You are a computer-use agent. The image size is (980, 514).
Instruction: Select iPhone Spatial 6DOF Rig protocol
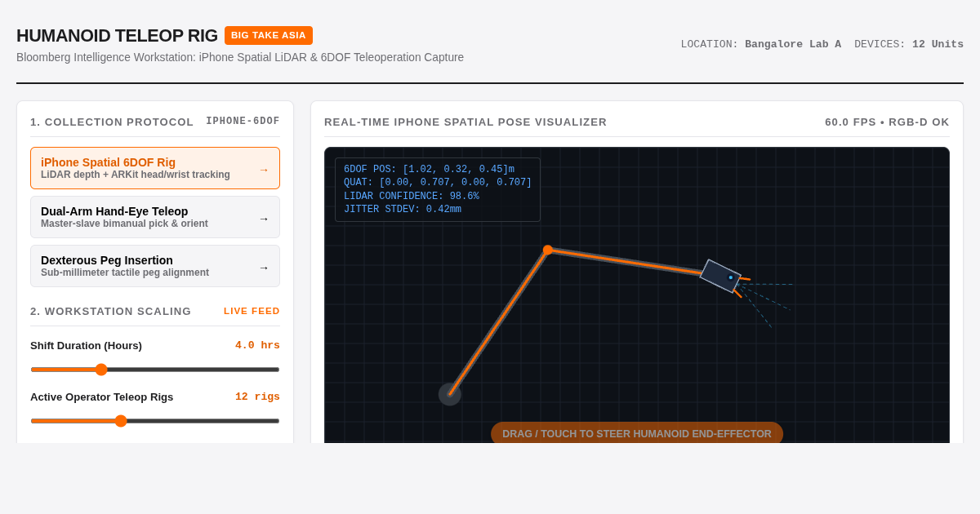click(x=155, y=168)
